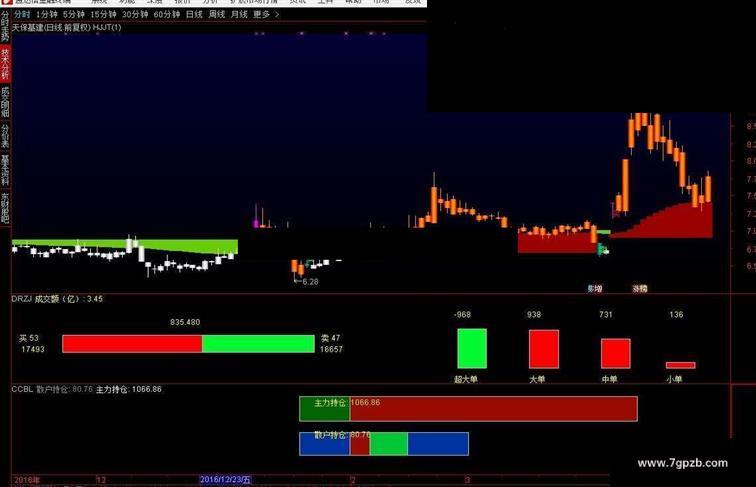Click the red 大单 bar
The height and width of the screenshot is (487, 756).
tap(544, 349)
